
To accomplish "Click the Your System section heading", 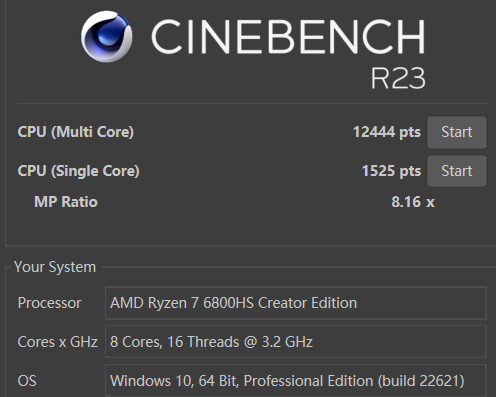I will click(x=55, y=267).
